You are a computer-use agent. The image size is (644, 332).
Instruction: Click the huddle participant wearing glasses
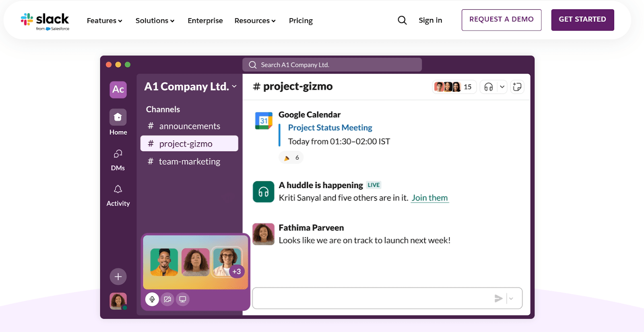(x=227, y=261)
